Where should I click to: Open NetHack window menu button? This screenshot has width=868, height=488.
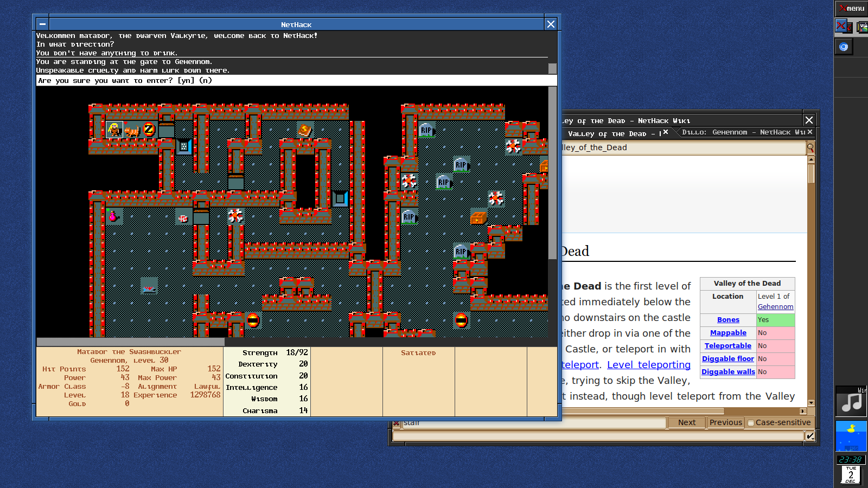pyautogui.click(x=42, y=24)
